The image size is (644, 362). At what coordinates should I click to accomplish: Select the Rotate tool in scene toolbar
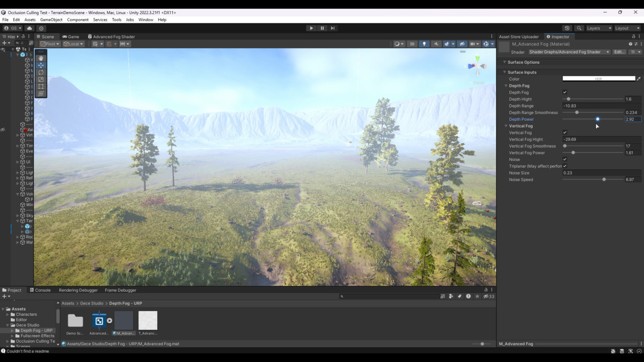pyautogui.click(x=41, y=72)
